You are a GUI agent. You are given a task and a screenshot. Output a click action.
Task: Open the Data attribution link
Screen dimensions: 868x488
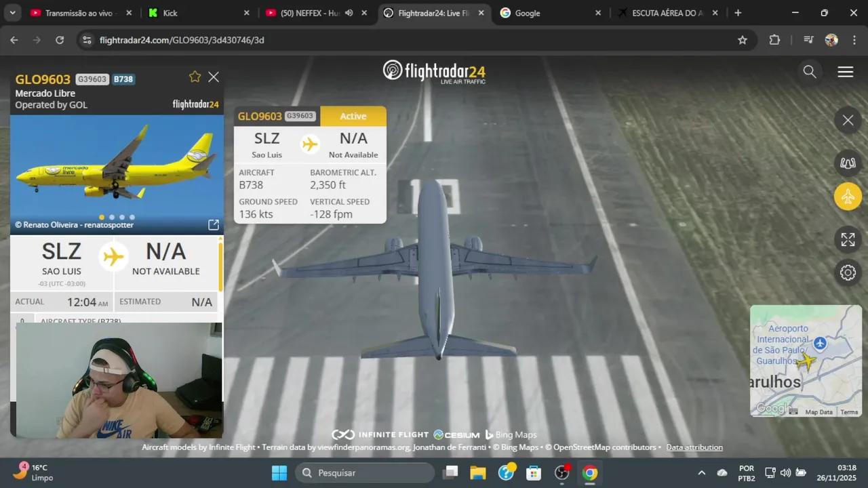click(x=694, y=447)
